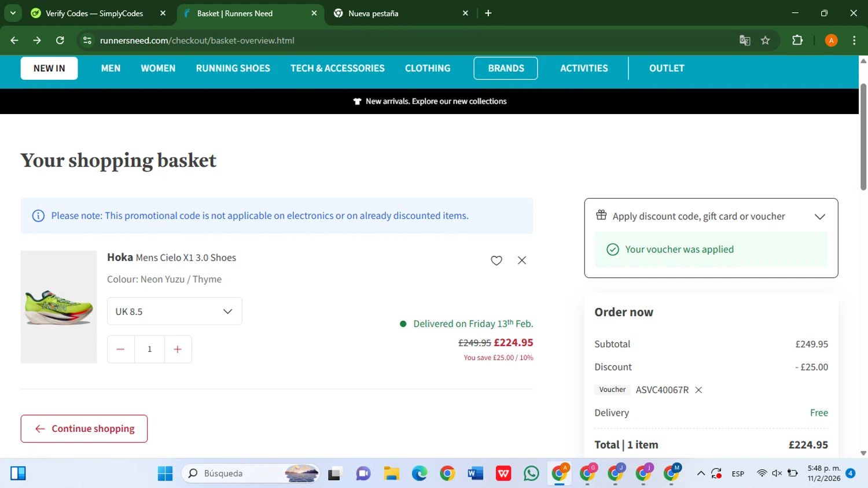Open the NEW IN menu
This screenshot has height=488, width=868.
[49, 68]
